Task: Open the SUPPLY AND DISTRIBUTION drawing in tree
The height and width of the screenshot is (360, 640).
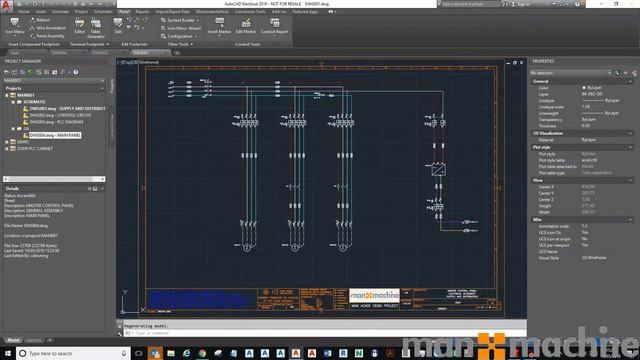Action: coord(67,109)
